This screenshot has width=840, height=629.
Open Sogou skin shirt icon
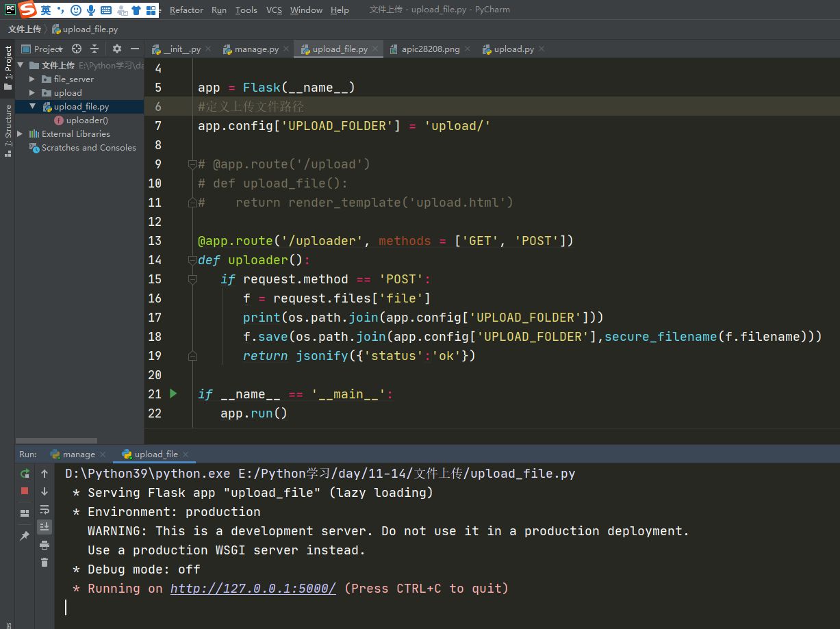tap(136, 10)
